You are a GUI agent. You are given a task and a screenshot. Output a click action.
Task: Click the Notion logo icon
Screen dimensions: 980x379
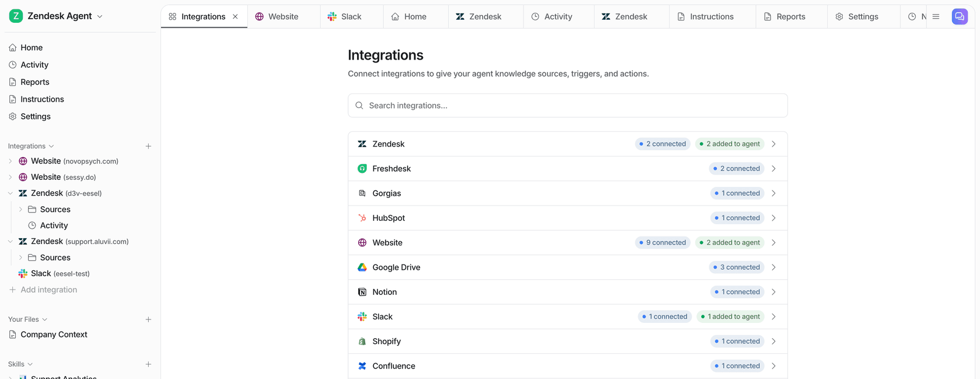coord(362,292)
